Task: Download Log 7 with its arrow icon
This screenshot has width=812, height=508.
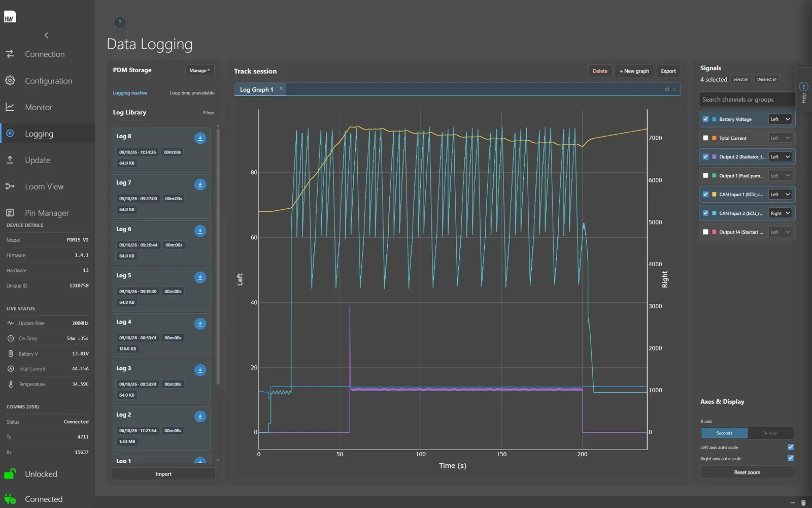Action: [200, 184]
